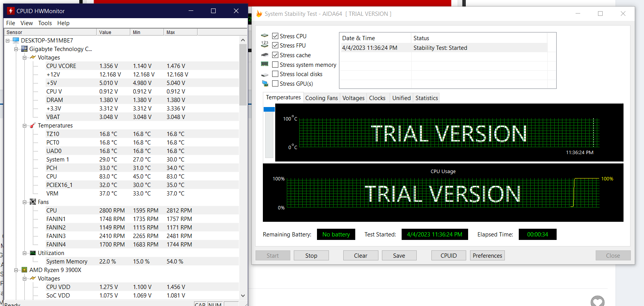Viewport: 644px width, 306px height.
Task: Click the blue temperature graph slider handle
Action: click(269, 109)
